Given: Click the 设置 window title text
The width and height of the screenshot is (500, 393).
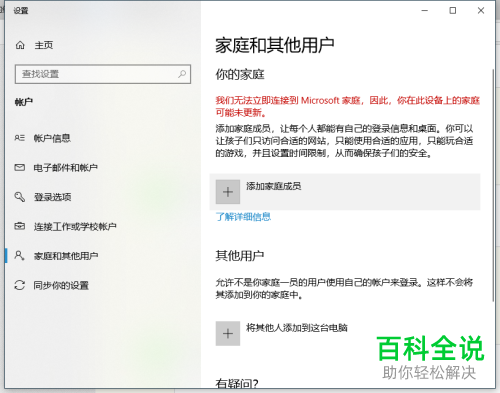Looking at the screenshot, I should [21, 11].
